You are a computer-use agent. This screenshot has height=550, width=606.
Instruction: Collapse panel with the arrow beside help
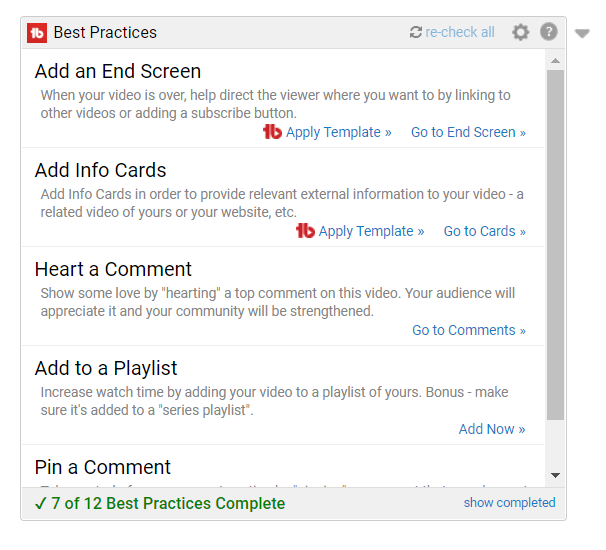click(x=583, y=34)
